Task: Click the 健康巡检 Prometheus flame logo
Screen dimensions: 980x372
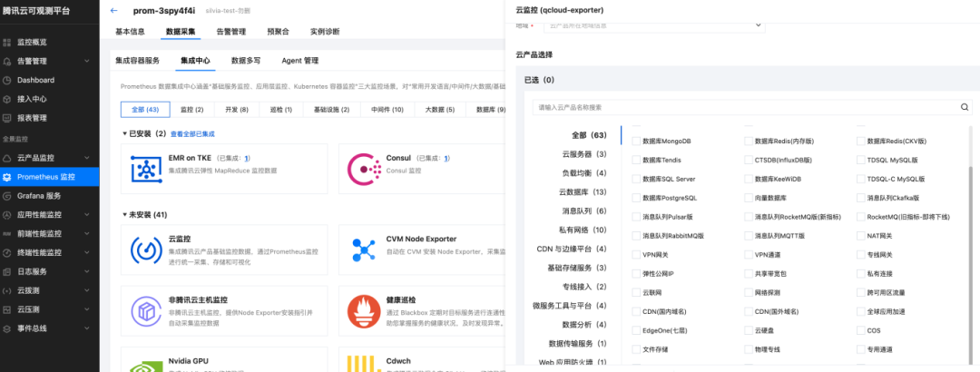Action: click(365, 311)
